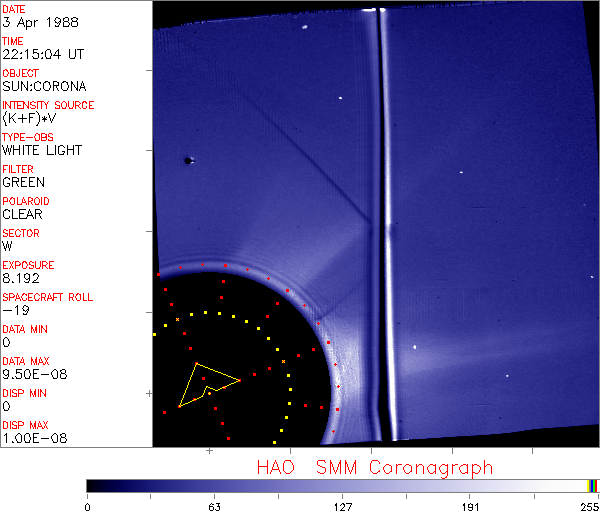Click the OBJECT label
The image size is (600, 512).
coord(21,73)
